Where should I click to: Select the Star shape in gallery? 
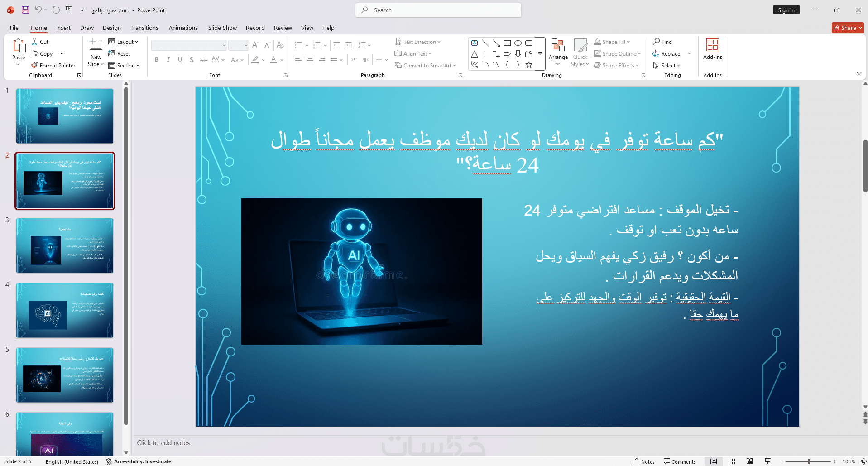click(529, 65)
